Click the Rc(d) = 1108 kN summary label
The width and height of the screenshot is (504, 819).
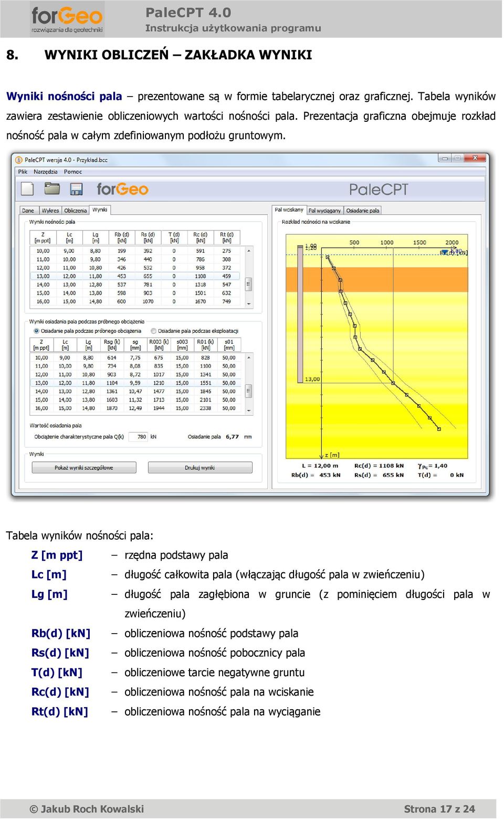[379, 466]
